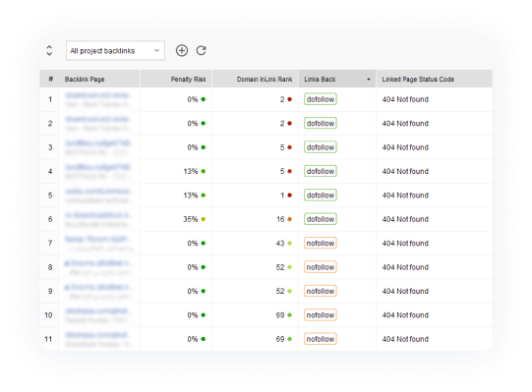This screenshot has width=532, height=392.
Task: Click the dofollow tag in row 5
Action: click(x=321, y=196)
